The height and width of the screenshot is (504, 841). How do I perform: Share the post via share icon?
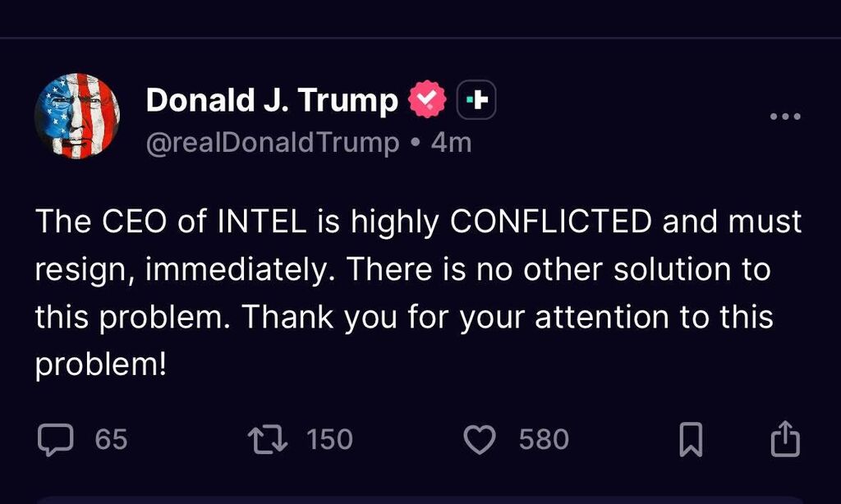[784, 439]
